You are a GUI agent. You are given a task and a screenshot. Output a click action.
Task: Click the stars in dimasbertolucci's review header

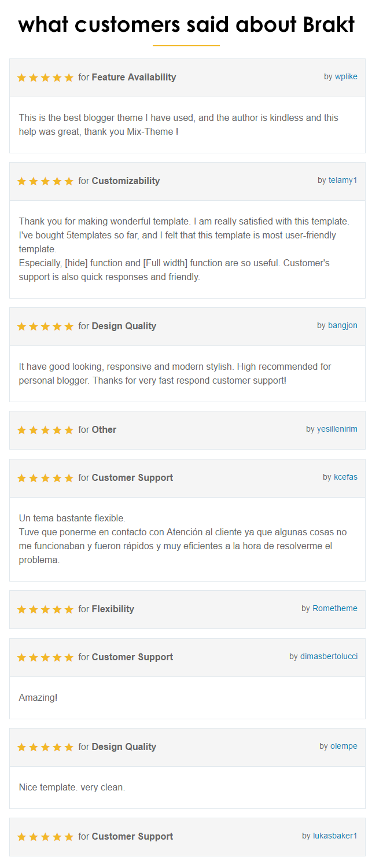click(x=45, y=657)
